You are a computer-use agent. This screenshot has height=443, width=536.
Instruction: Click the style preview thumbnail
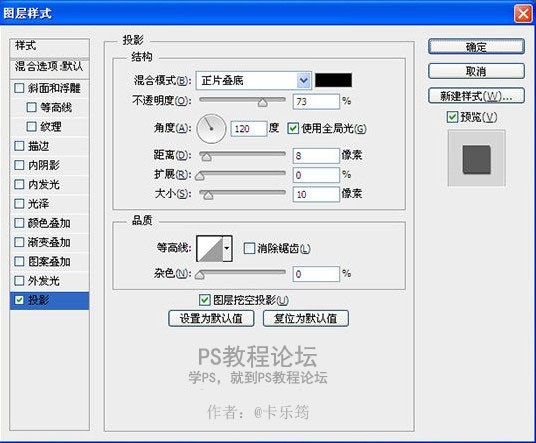[477, 158]
